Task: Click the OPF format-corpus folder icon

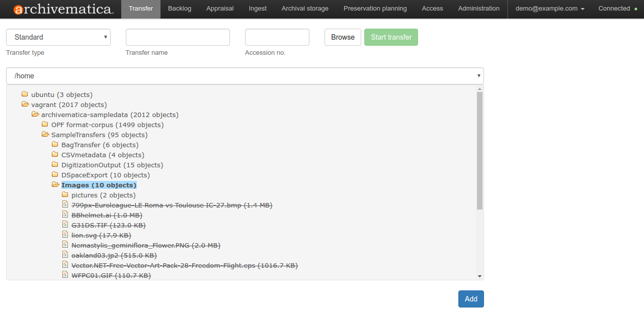Action: 45,125
